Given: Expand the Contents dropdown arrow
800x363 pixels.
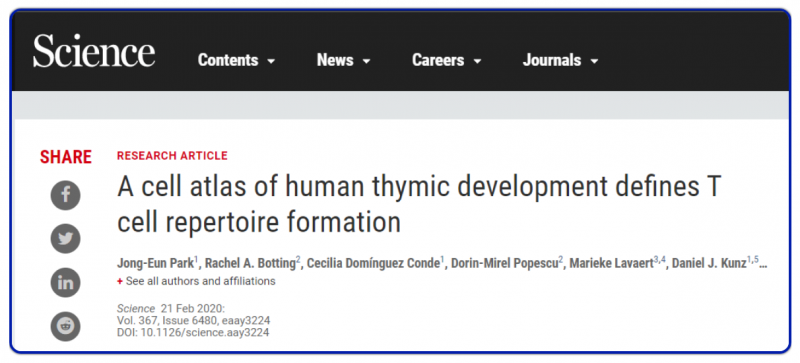Looking at the screenshot, I should point(271,62).
